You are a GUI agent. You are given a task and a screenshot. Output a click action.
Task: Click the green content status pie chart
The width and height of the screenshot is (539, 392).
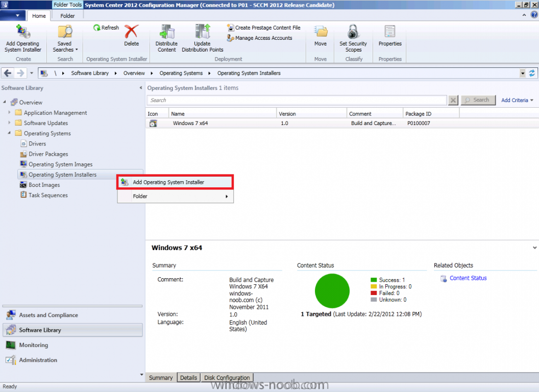[x=332, y=291]
